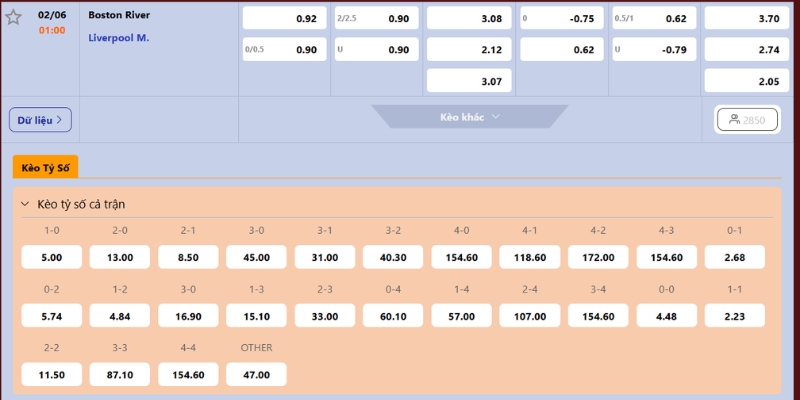This screenshot has width=800, height=400.
Task: Choose the 1X2 draw odds 3.07
Action: [x=469, y=81]
